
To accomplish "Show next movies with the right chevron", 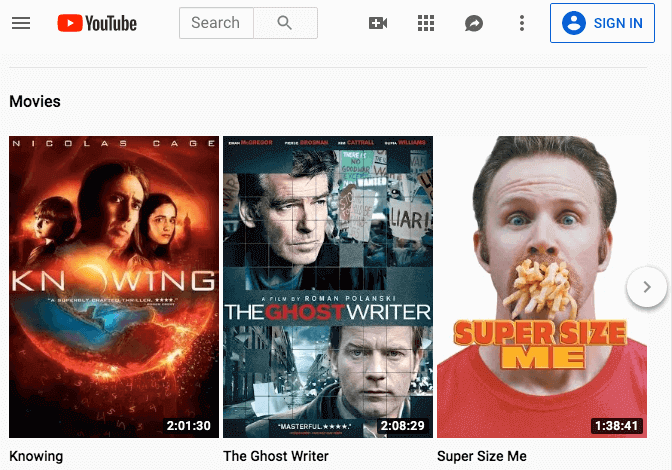I will coord(647,288).
